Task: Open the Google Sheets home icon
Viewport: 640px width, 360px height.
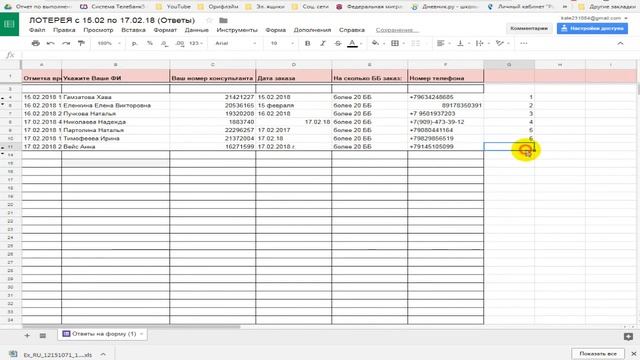Action: (x=9, y=24)
